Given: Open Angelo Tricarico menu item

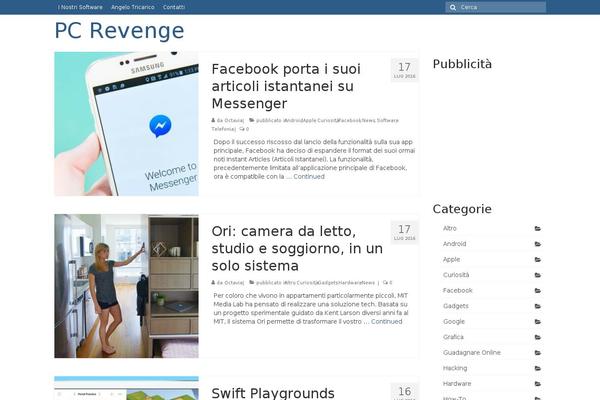Looking at the screenshot, I should click(133, 7).
